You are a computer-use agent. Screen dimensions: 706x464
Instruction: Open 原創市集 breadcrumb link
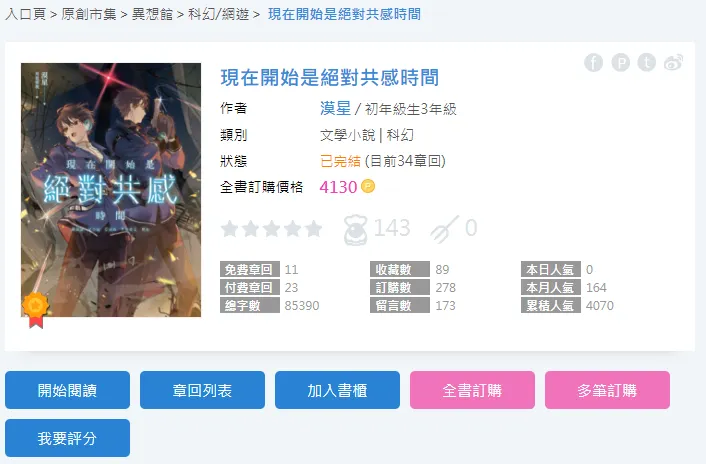[x=89, y=14]
